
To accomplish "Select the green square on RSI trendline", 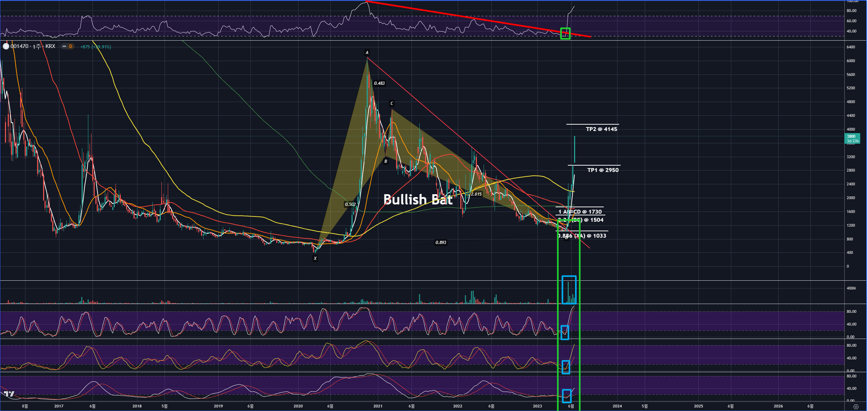I will pos(565,34).
